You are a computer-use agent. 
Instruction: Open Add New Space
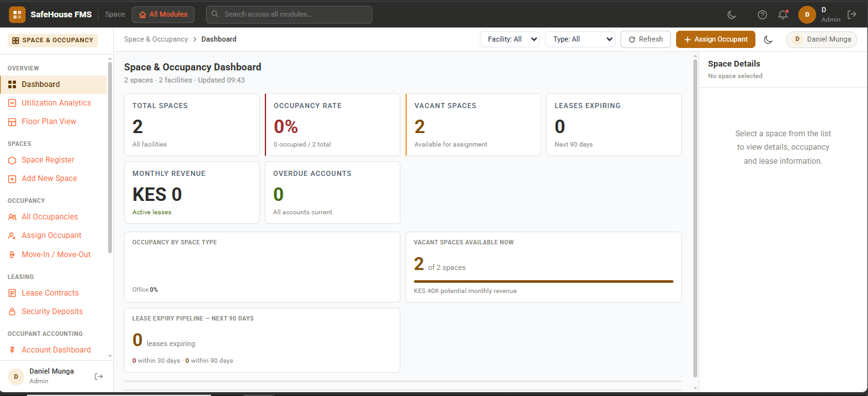(x=54, y=178)
